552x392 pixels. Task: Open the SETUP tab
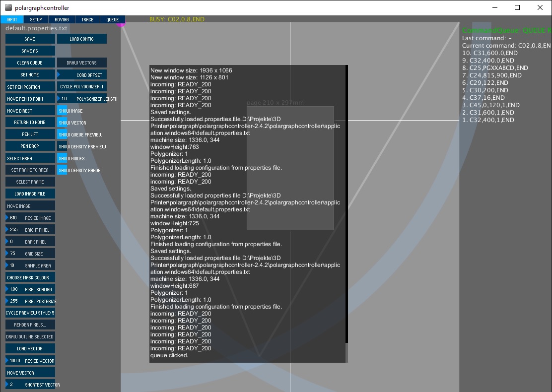36,20
